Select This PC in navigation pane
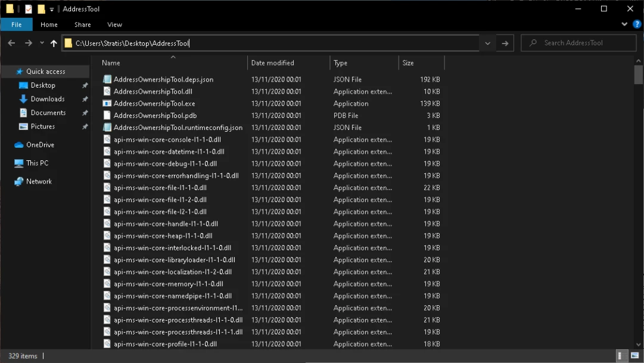The image size is (644, 363). tap(37, 163)
